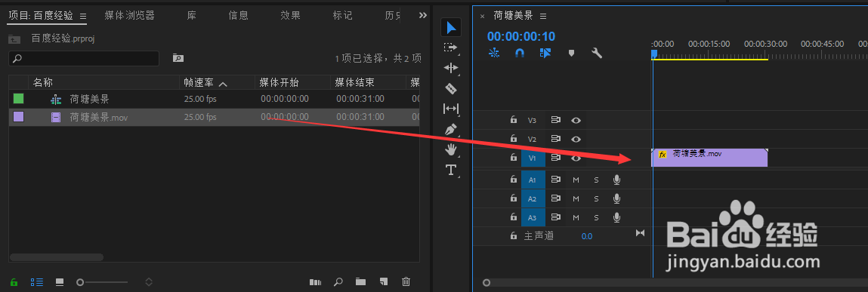Switch to the 媒体浏览器 tab

pos(129,16)
